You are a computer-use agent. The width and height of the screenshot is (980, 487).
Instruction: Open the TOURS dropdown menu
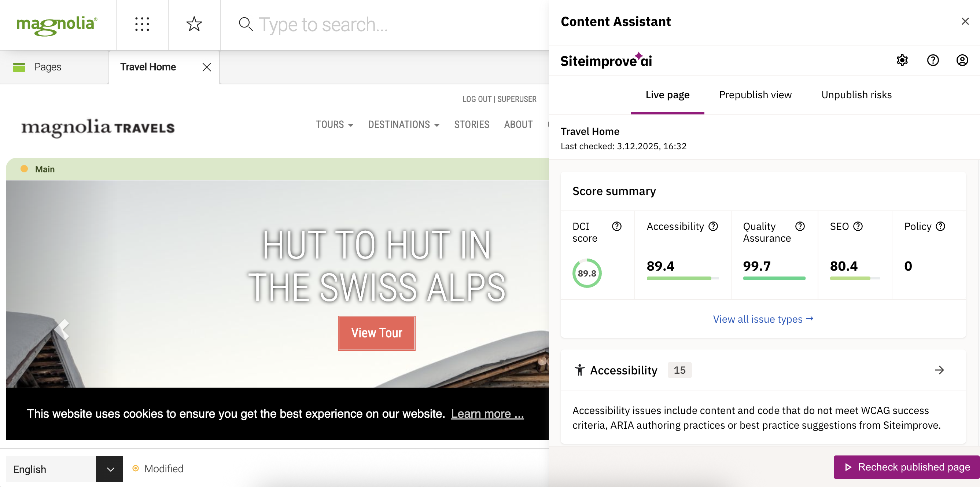pyautogui.click(x=334, y=125)
